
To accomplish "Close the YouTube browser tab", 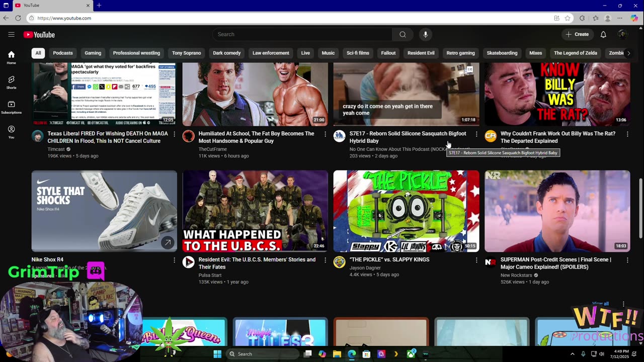I will pyautogui.click(x=88, y=6).
